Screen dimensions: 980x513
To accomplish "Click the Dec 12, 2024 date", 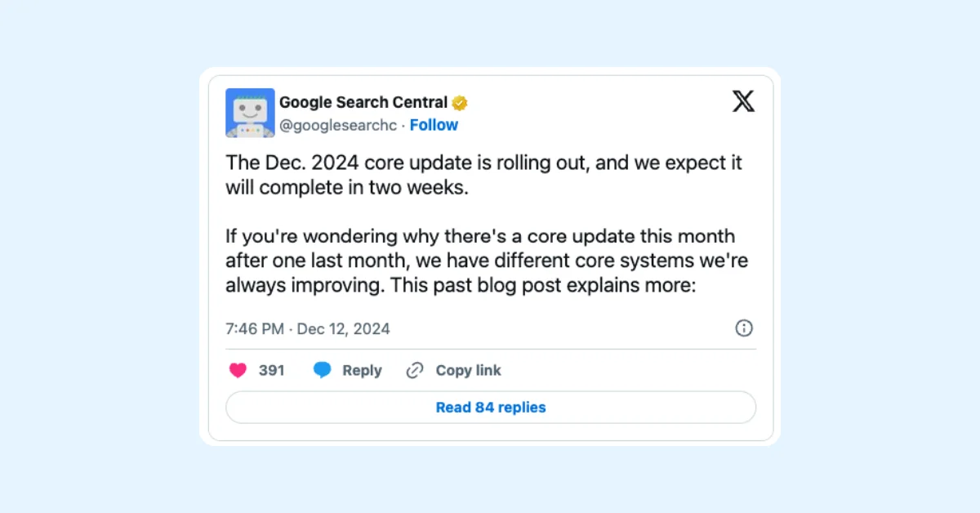I will (343, 329).
